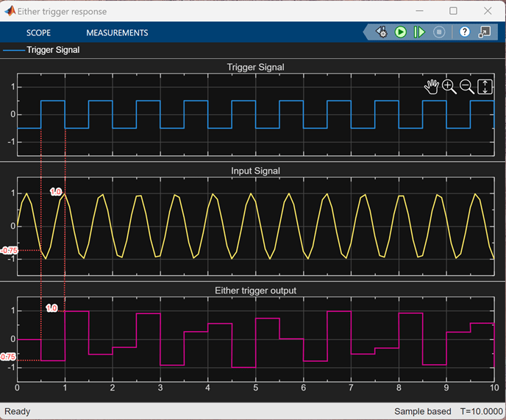Image resolution: width=506 pixels, height=420 pixels.
Task: Select the Zoom Out magnifier tool
Action: (x=467, y=87)
